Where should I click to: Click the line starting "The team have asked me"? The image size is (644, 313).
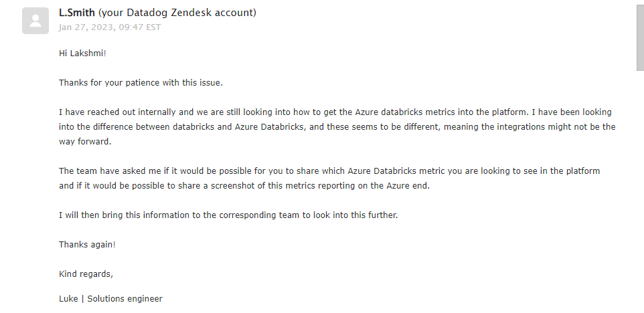point(329,171)
